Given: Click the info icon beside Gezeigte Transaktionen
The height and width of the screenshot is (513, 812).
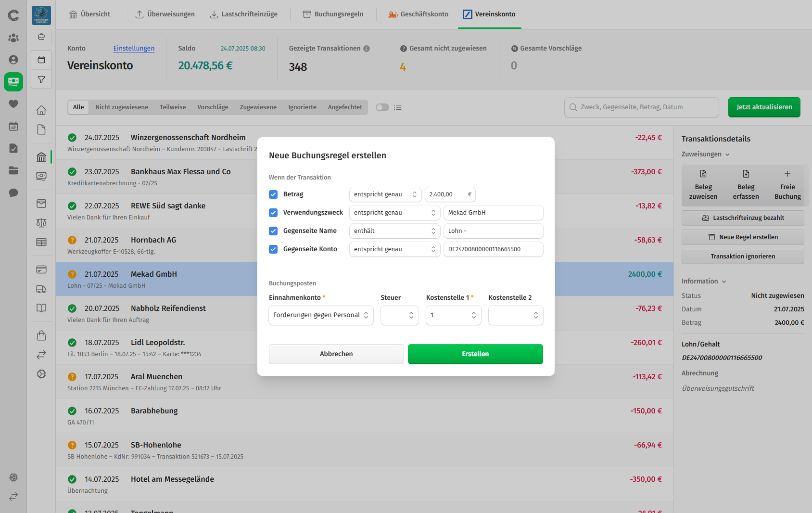Looking at the screenshot, I should 367,49.
